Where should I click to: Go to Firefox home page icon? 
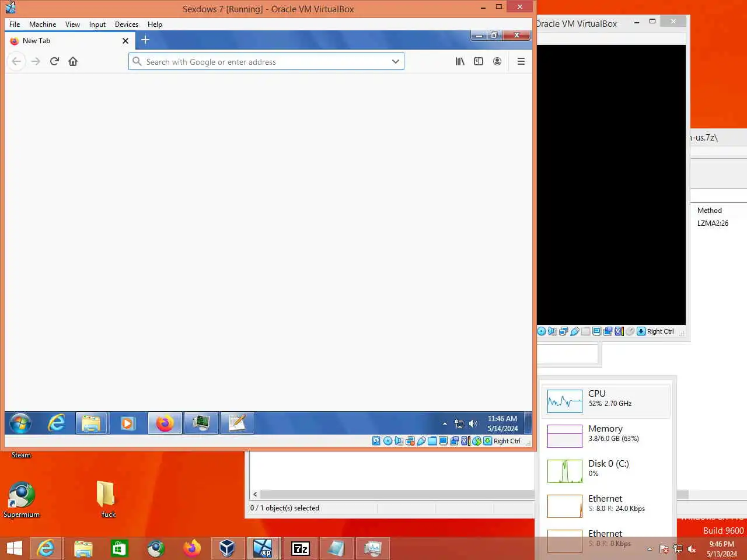73,61
